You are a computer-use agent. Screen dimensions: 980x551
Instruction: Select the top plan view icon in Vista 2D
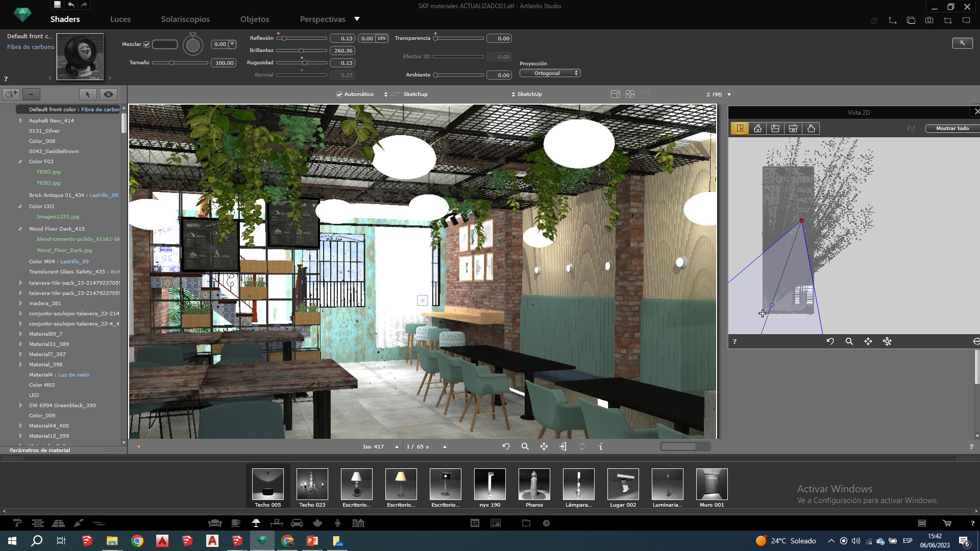coord(740,129)
